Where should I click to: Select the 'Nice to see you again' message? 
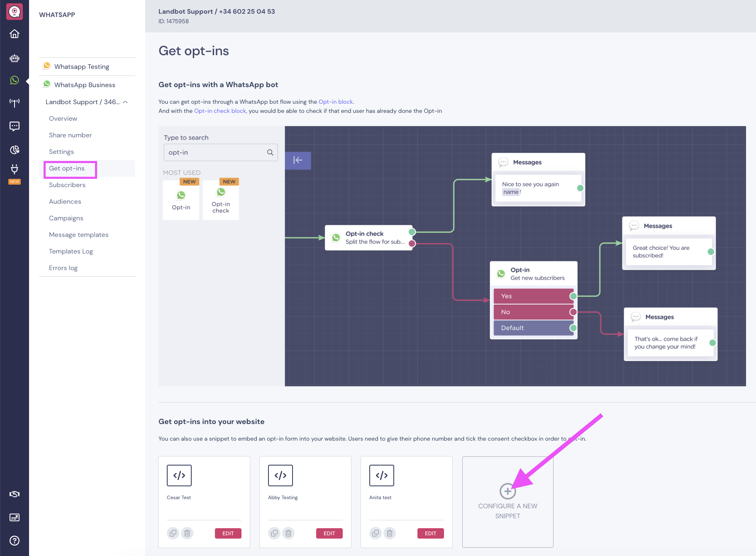(x=538, y=188)
